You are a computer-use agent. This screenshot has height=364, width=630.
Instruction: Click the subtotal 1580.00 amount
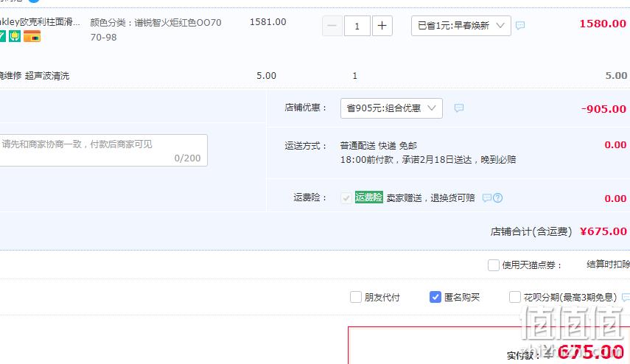click(603, 24)
